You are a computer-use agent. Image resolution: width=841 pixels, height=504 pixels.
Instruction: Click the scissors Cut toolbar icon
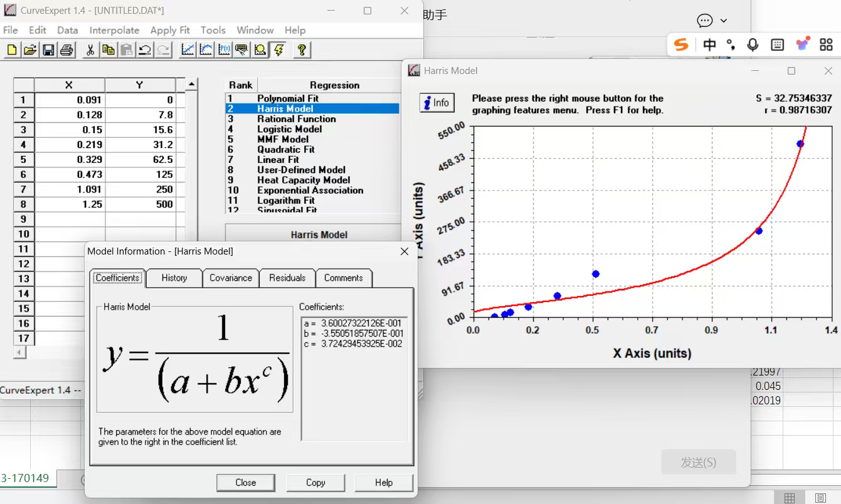pyautogui.click(x=90, y=50)
